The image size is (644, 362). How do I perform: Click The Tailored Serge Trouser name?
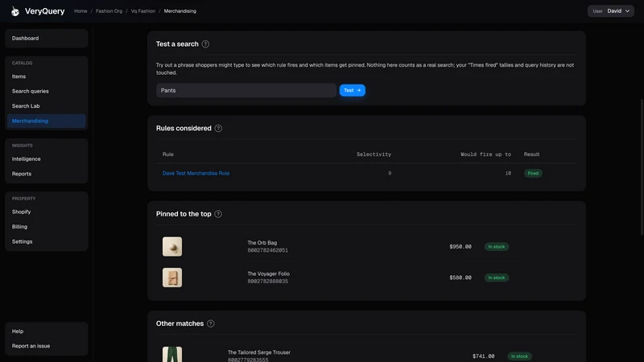[258, 352]
